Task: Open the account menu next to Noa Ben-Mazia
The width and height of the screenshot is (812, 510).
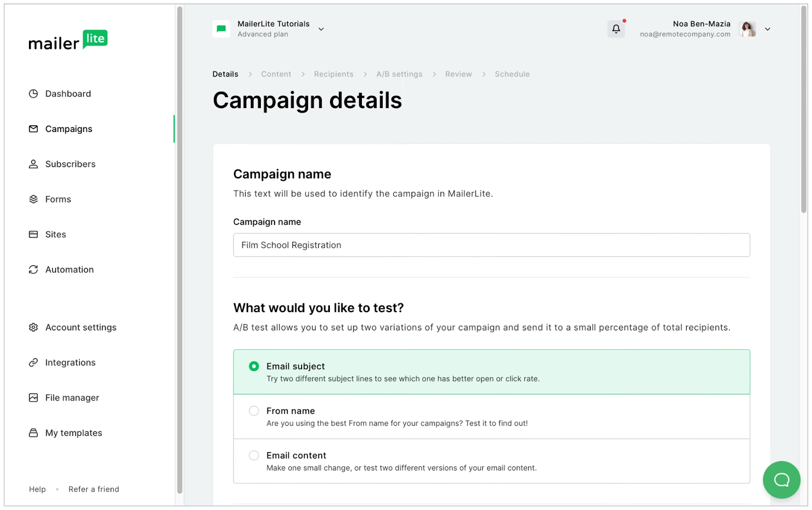Action: pyautogui.click(x=767, y=29)
